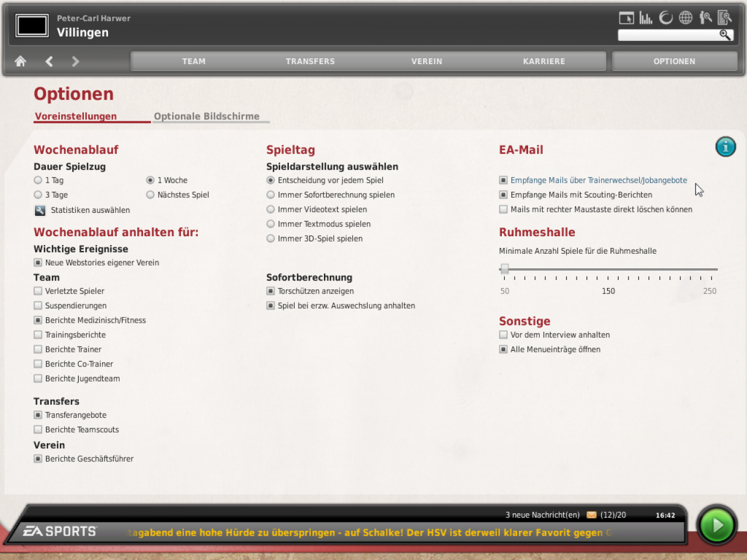Click the Ruhmeshalle minimum games slider handle
Viewport: 747px width, 560px height.
click(x=505, y=269)
